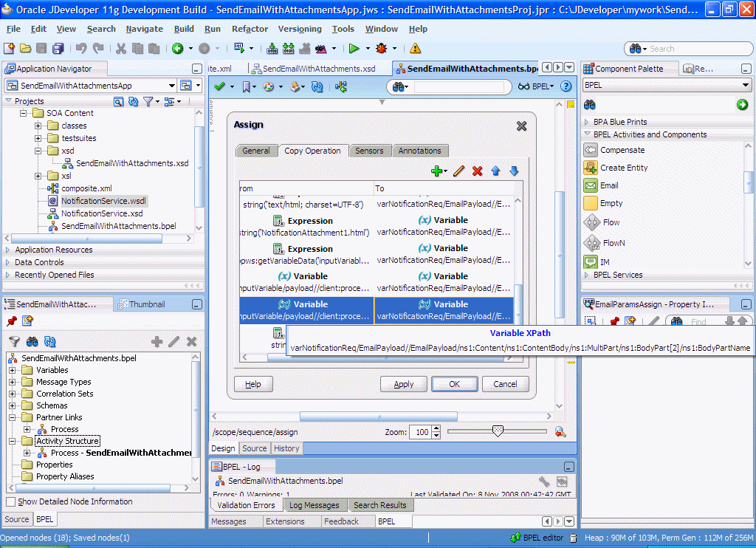
Task: Click the red pin icon in structure pane
Action: [12, 321]
